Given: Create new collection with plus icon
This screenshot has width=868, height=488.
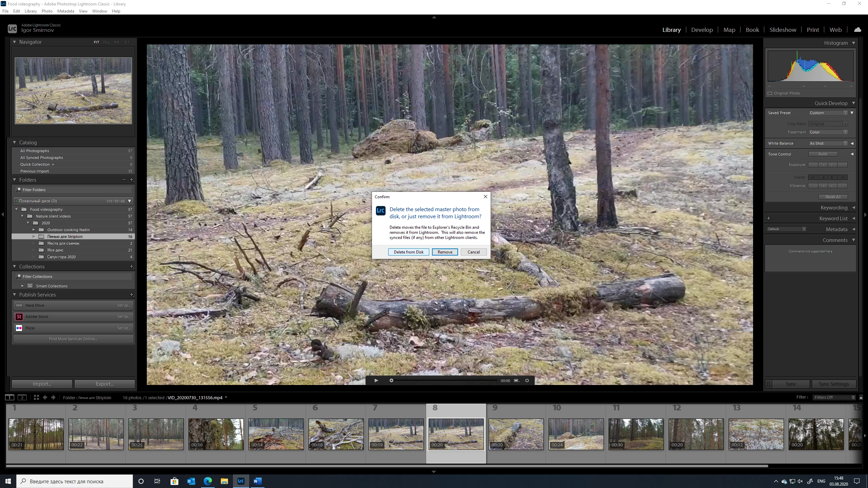Looking at the screenshot, I should (x=132, y=267).
